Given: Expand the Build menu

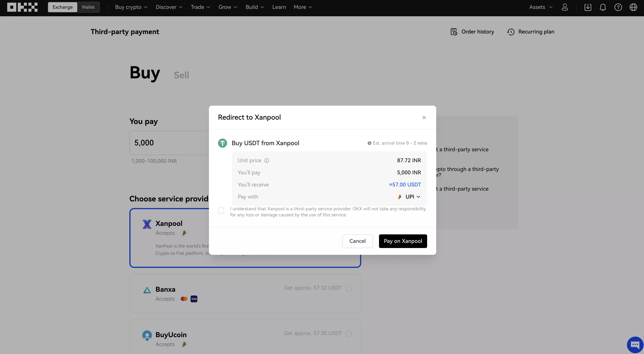Looking at the screenshot, I should 255,7.
